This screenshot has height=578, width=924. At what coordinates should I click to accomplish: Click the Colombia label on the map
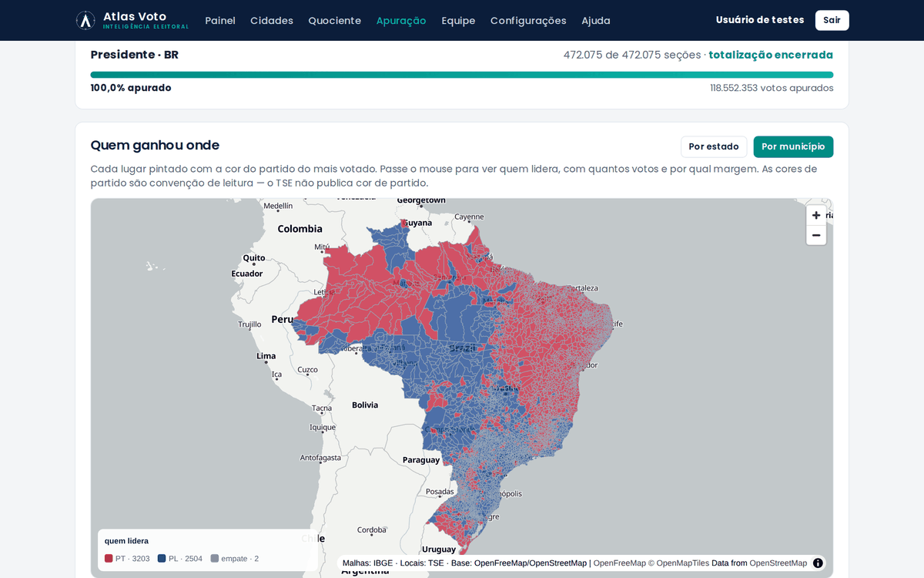pyautogui.click(x=300, y=229)
